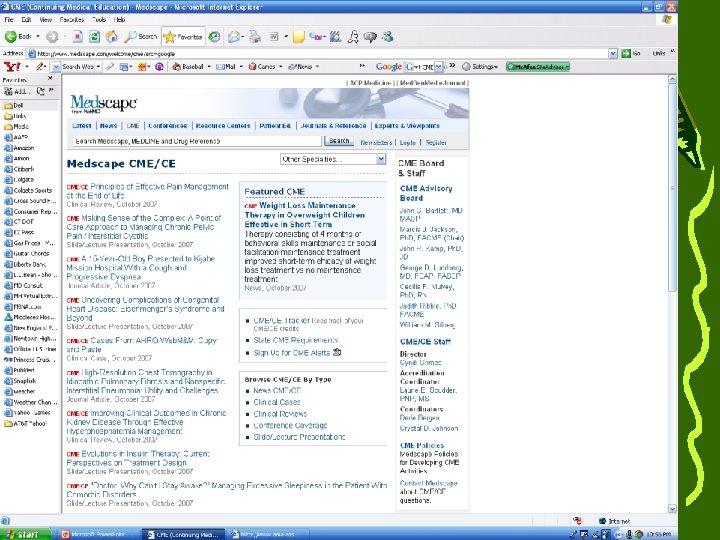Click the yellow folder toolbar icon
Screen dimensions: 720x540
point(298,37)
